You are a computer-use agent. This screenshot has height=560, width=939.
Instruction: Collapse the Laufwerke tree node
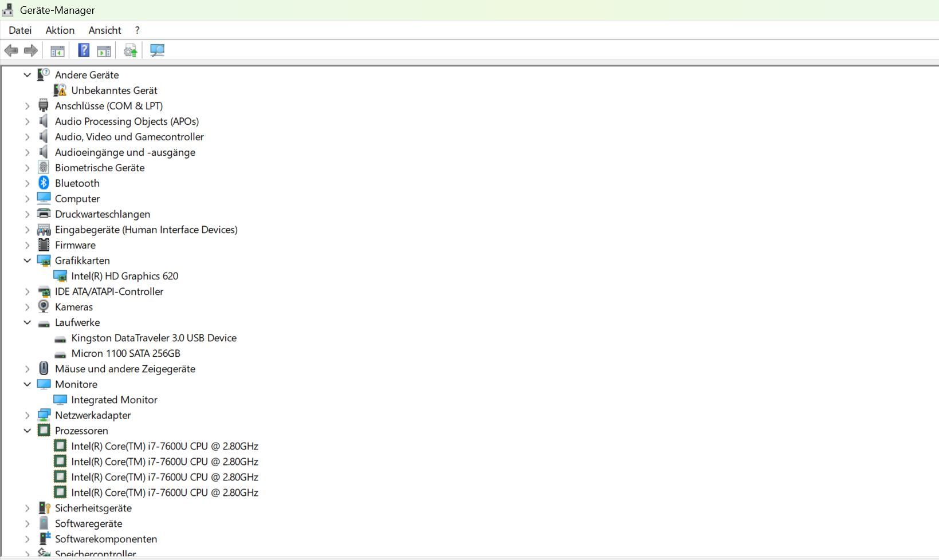pyautogui.click(x=27, y=322)
